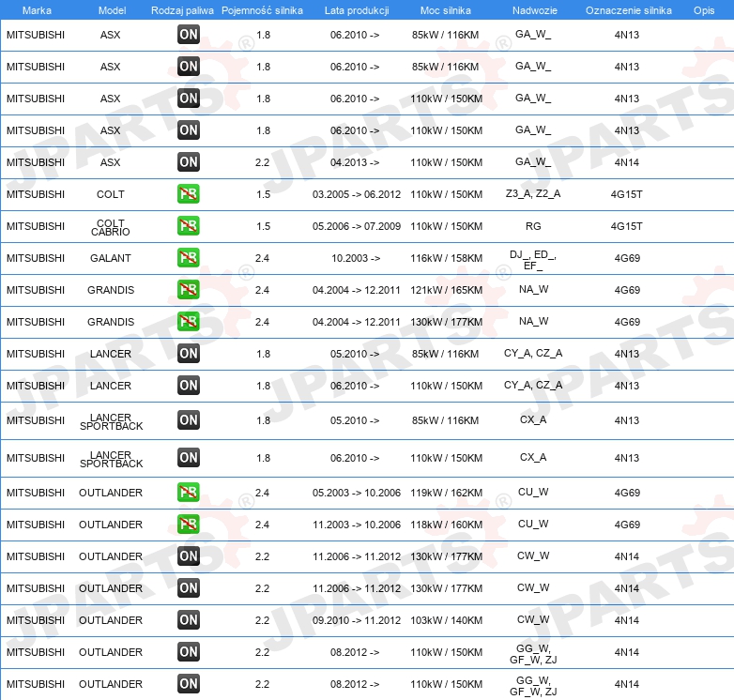Click the 'Z3_A, Z2_A' body code cell
The width and height of the screenshot is (734, 700).
pyautogui.click(x=533, y=193)
